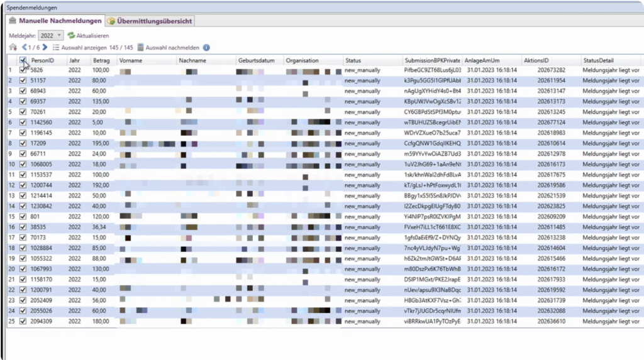This screenshot has height=360, width=644.
Task: Select row number 12 header
Action: pyautogui.click(x=11, y=185)
